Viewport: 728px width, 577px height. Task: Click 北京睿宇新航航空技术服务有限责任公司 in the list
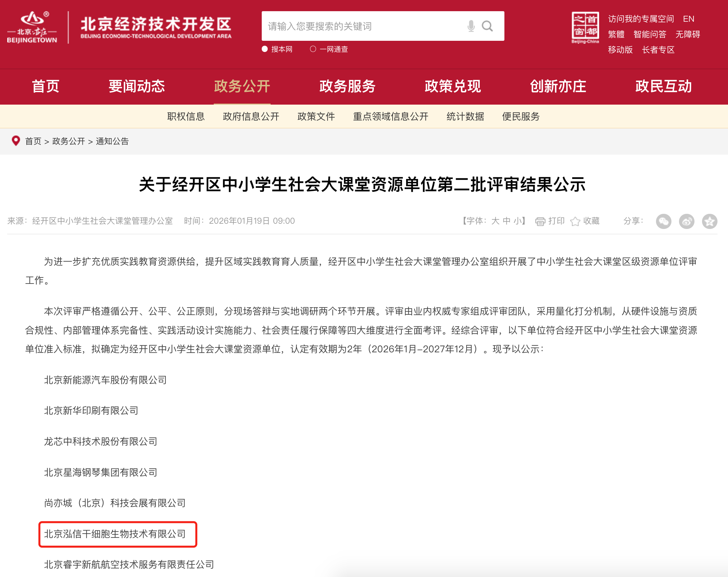(x=129, y=564)
